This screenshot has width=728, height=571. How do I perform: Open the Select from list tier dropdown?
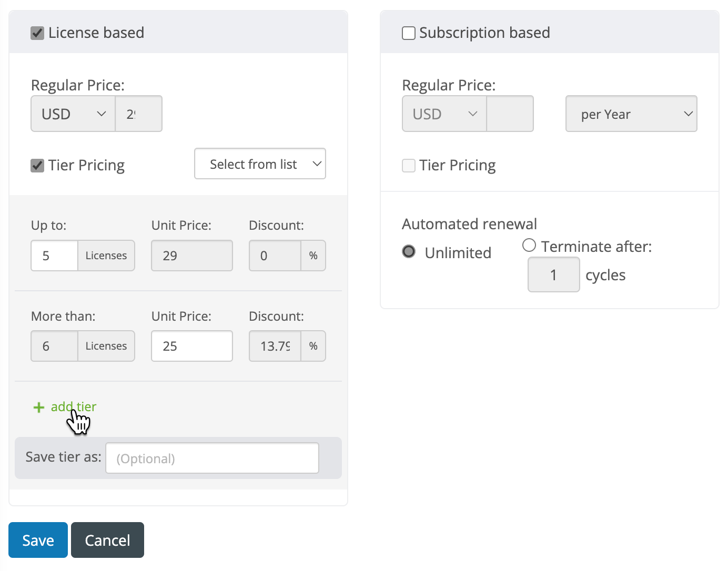260,164
